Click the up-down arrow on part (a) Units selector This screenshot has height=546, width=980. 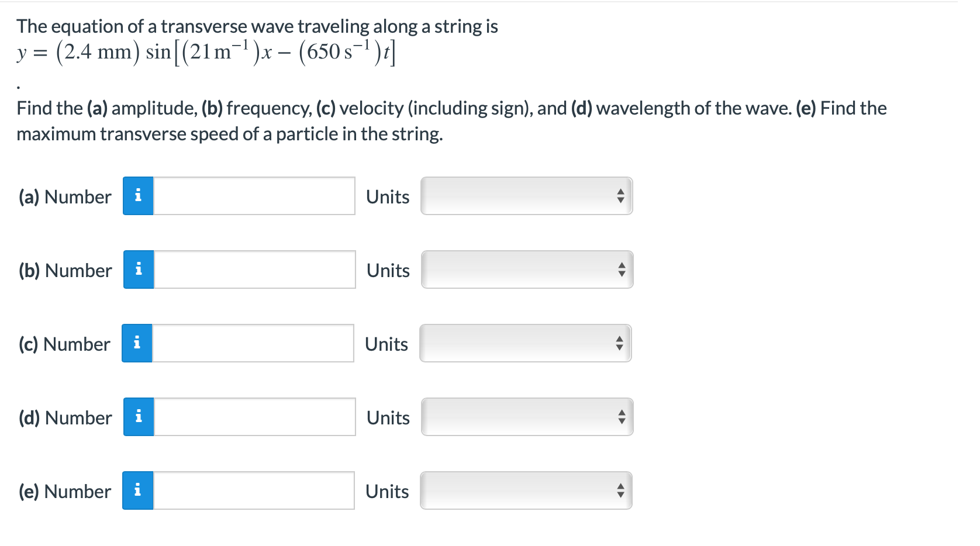coord(622,196)
